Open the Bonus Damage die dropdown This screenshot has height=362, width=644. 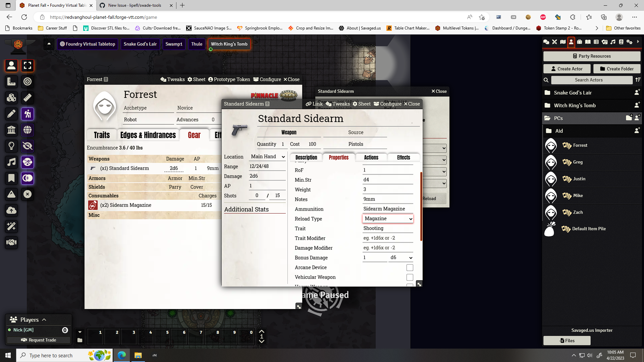coord(401,257)
